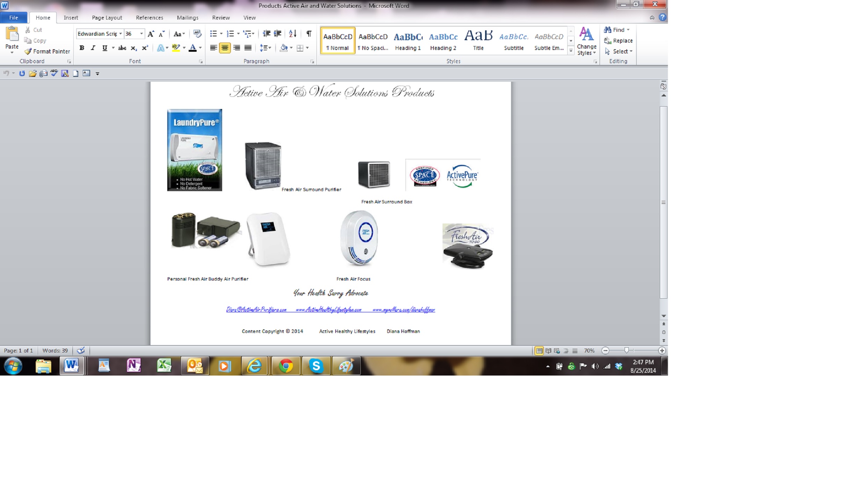Open Skype from the taskbar
Viewport: 868px width, 488px height.
point(316,366)
